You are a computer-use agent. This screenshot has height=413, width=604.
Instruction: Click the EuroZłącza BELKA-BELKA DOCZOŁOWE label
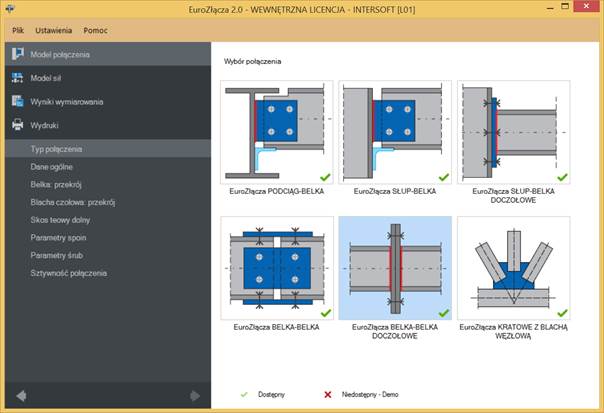click(395, 331)
